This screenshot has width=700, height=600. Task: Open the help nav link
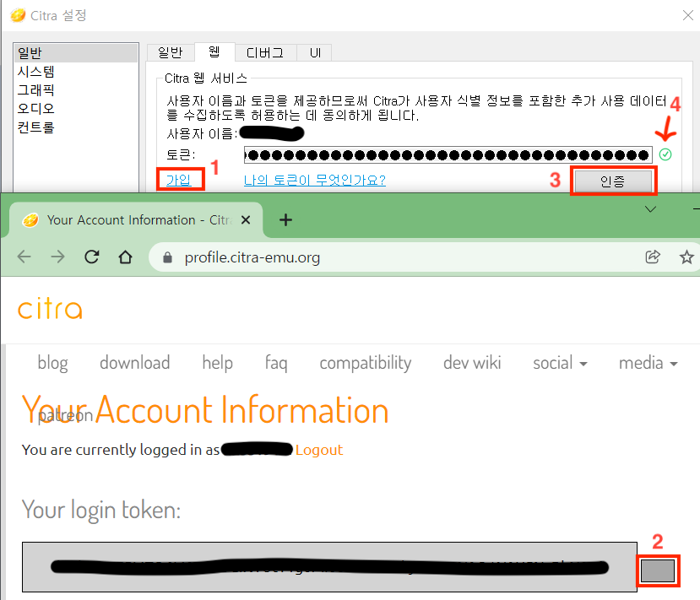point(217,363)
